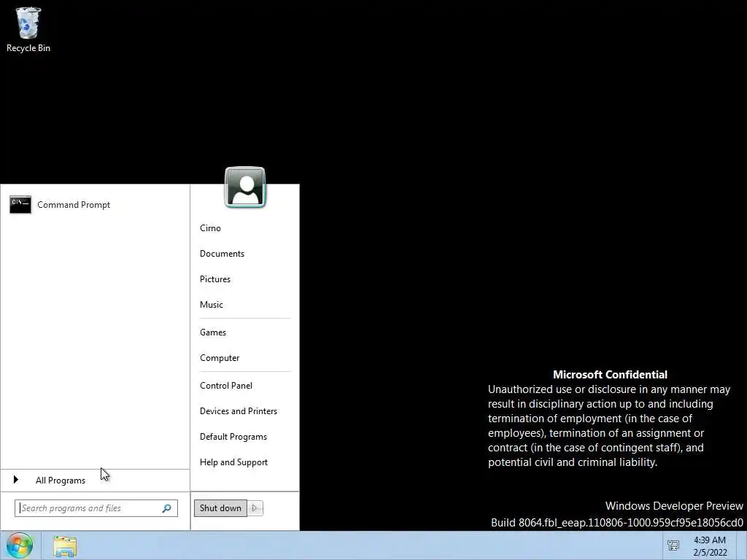Open Documents from Start menu
Image resolution: width=747 pixels, height=560 pixels.
(222, 254)
